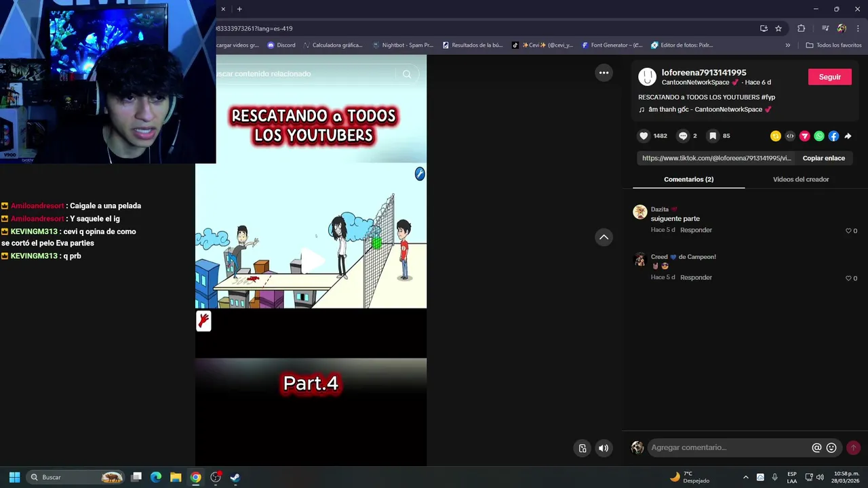This screenshot has height=488, width=868.
Task: Follow the creator with the Seguir button
Action: (x=829, y=77)
